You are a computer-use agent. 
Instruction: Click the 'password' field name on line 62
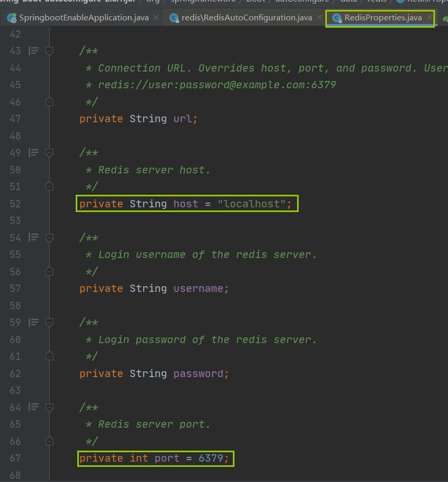click(198, 373)
